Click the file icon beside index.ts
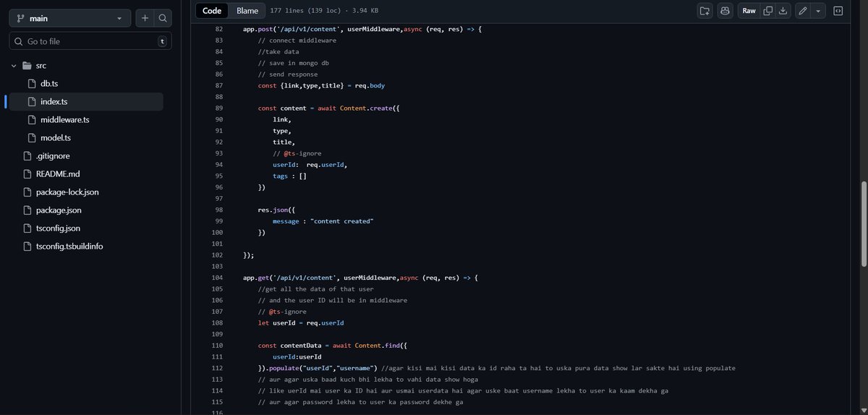The image size is (868, 415). coord(32,102)
